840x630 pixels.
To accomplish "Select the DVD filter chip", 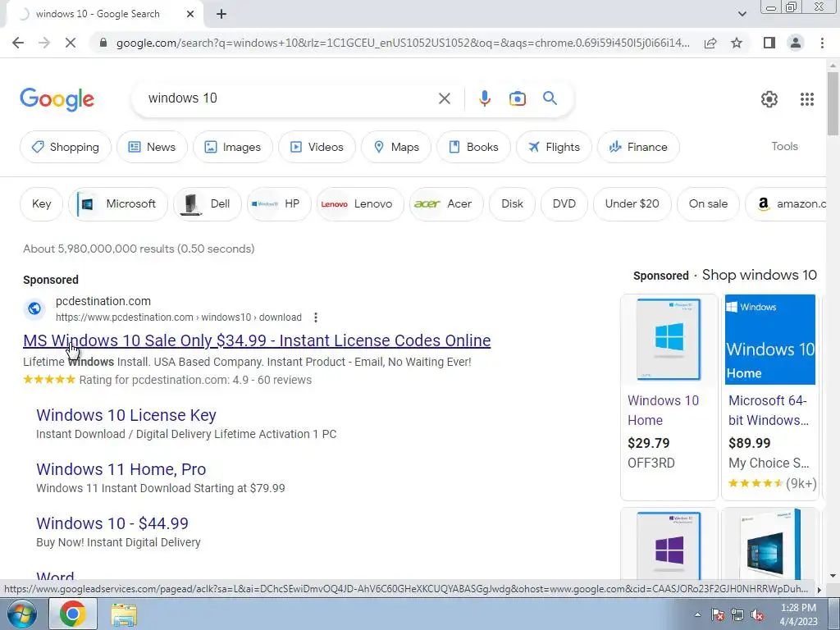I will 564,204.
